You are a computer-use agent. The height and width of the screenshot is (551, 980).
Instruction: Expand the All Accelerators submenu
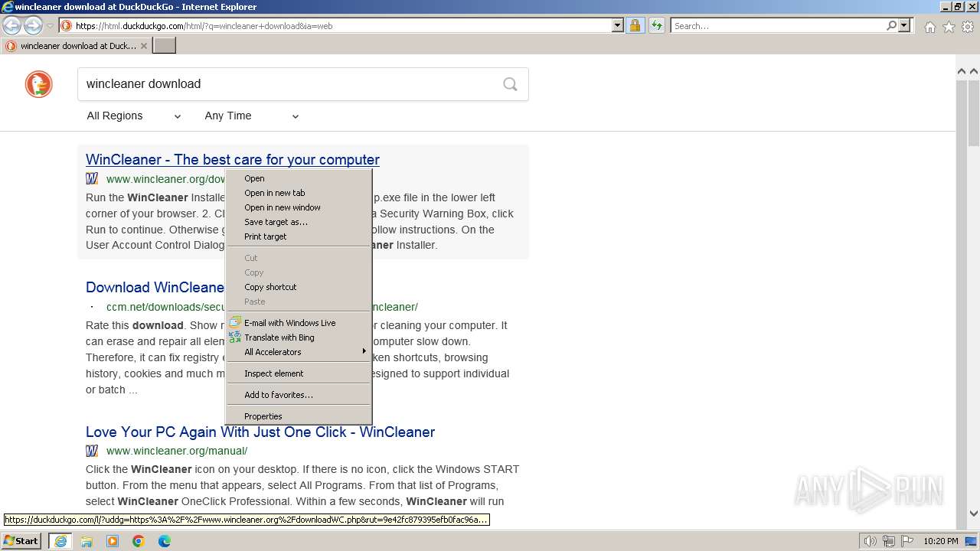coord(299,352)
